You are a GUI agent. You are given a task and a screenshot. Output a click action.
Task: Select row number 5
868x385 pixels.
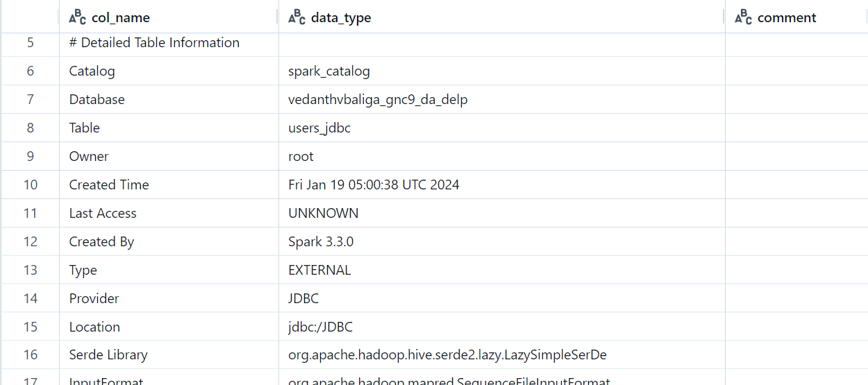tap(30, 43)
